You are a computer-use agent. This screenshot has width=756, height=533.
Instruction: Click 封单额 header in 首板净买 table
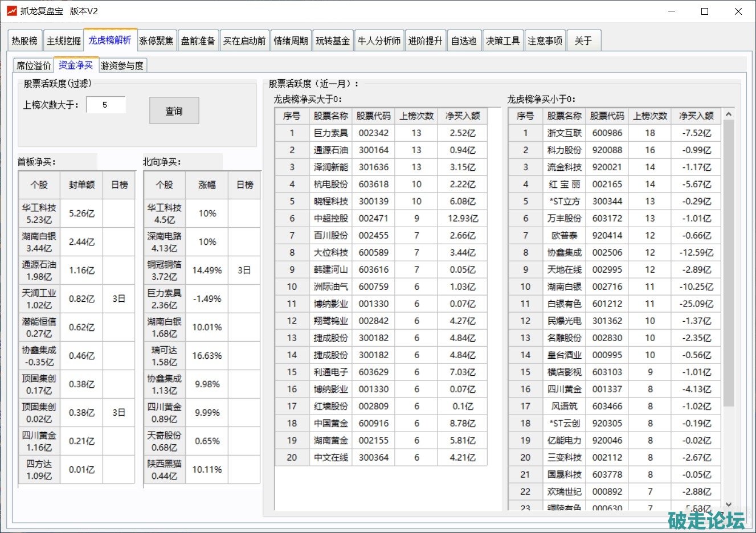pos(81,185)
